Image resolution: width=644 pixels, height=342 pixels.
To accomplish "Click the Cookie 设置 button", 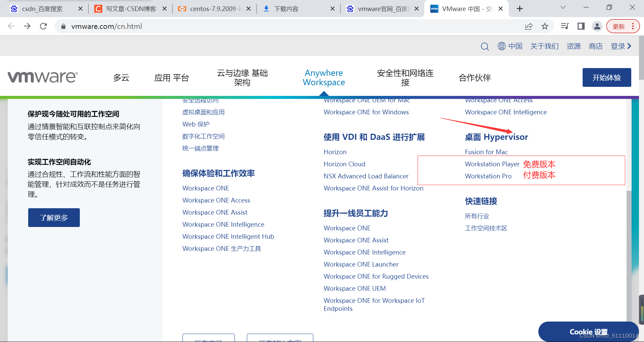I will (588, 332).
